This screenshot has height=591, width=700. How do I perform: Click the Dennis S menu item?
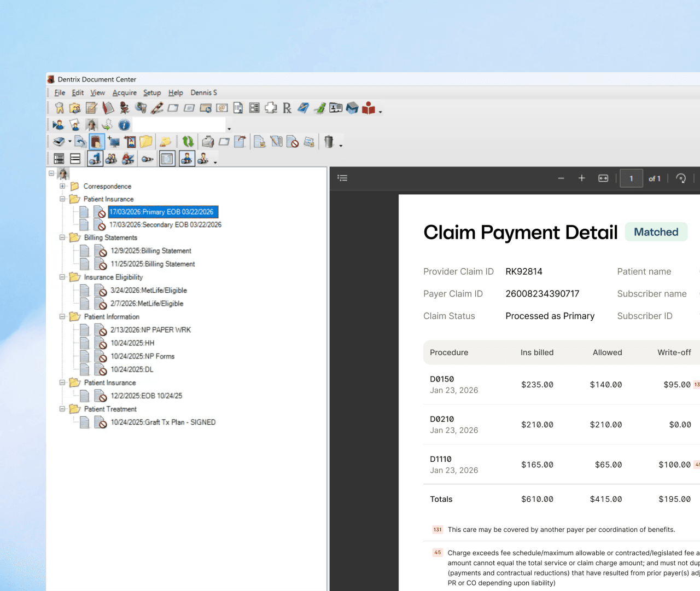(204, 92)
